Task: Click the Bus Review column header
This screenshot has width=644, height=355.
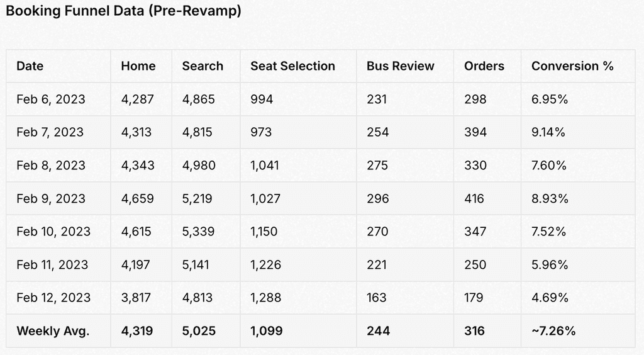Action: (x=401, y=66)
